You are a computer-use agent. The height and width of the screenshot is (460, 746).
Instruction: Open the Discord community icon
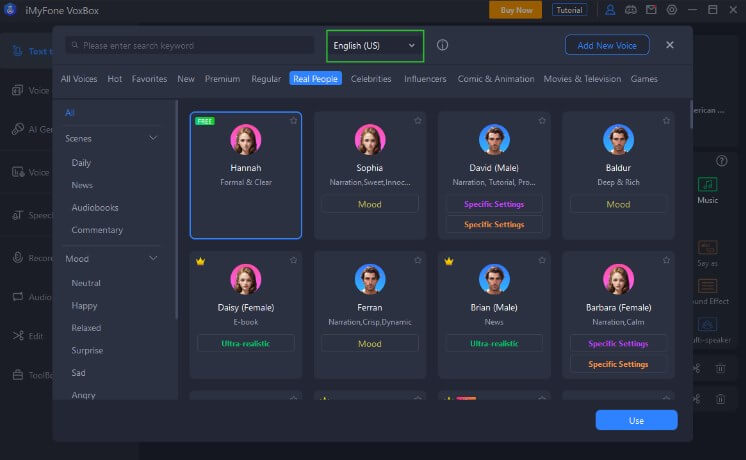click(630, 10)
